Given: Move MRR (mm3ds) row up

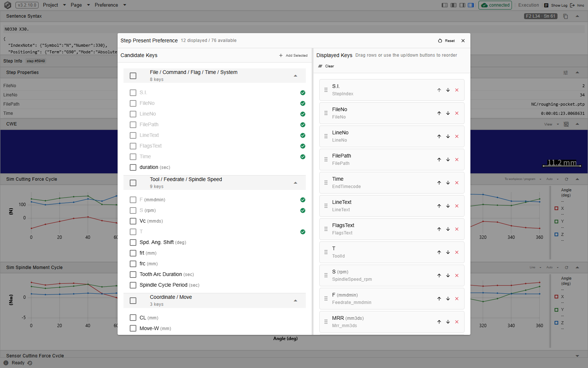Looking at the screenshot, I should (x=439, y=322).
